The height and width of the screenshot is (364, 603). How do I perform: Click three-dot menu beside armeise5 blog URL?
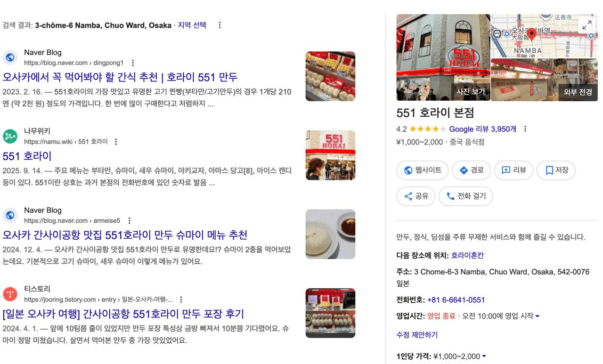pos(130,220)
